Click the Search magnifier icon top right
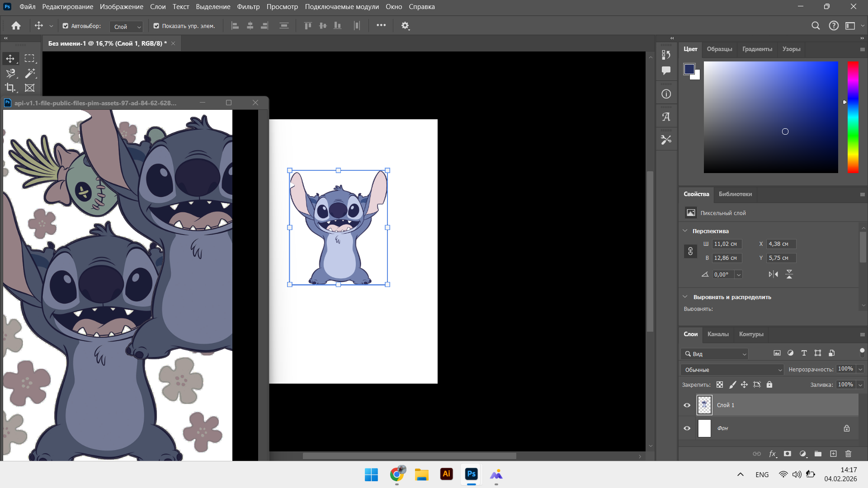Screen dimensions: 868x488 tap(816, 26)
